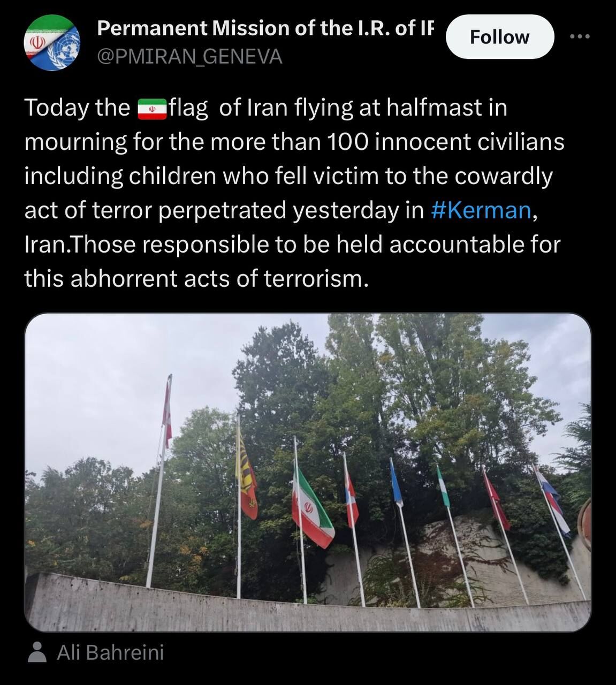Click the Permanent Mission account display name
Image resolution: width=616 pixels, height=685 pixels.
(265, 29)
